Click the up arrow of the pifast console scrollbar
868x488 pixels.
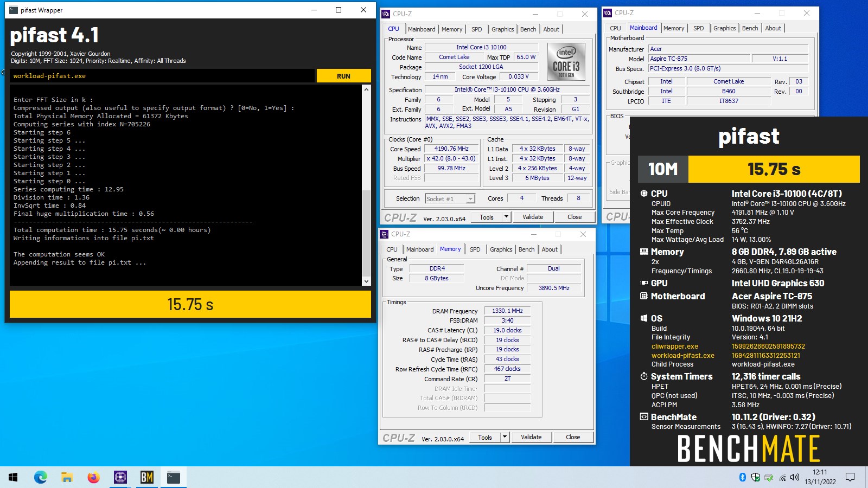[366, 89]
